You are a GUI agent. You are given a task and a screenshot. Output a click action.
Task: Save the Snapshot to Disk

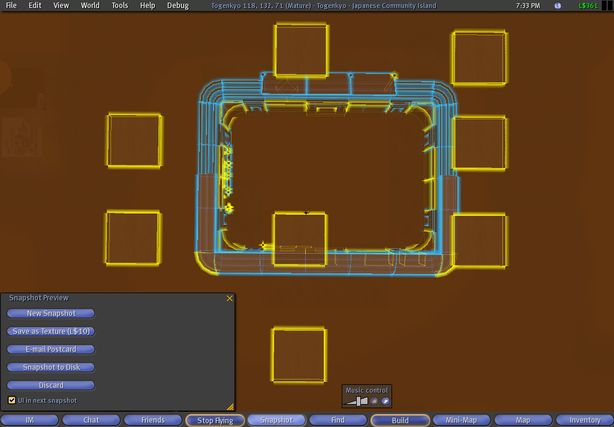tap(50, 367)
